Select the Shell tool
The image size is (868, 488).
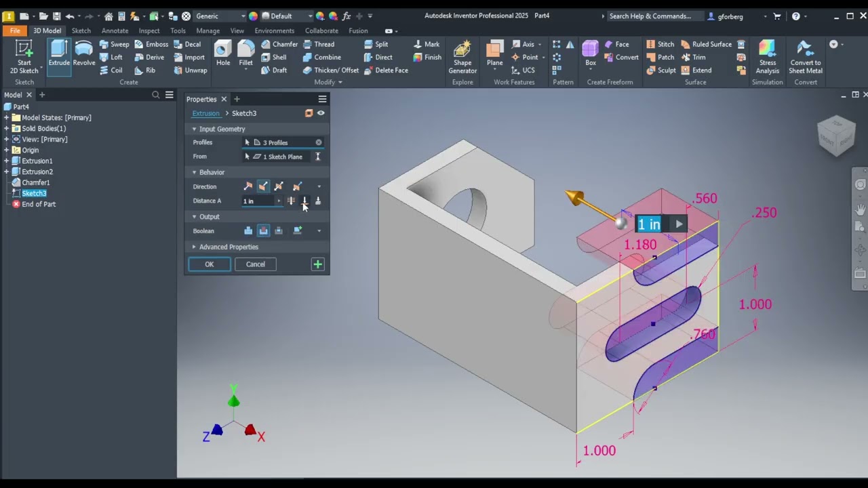click(273, 57)
